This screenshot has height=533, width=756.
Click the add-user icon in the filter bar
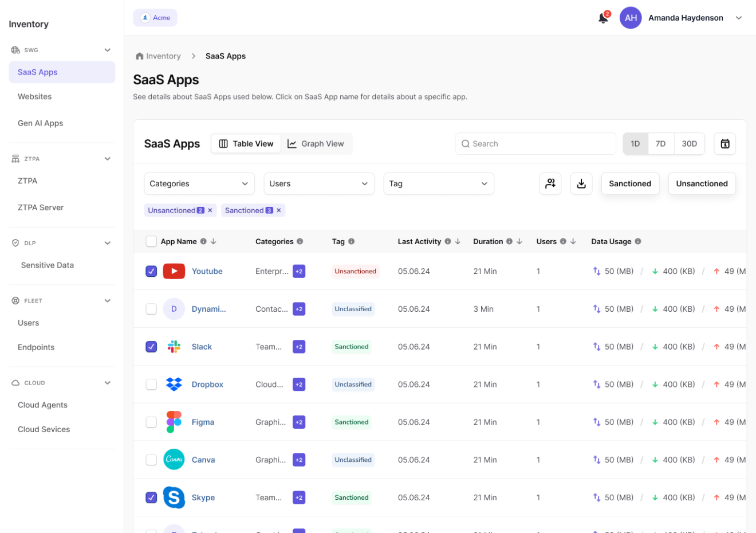tap(550, 183)
